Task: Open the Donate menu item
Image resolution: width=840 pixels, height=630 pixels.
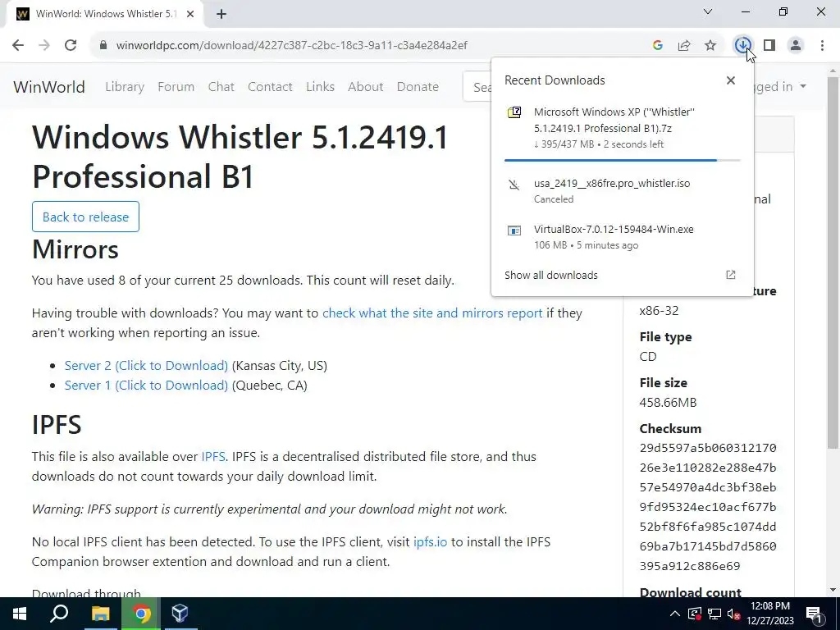Action: (418, 86)
